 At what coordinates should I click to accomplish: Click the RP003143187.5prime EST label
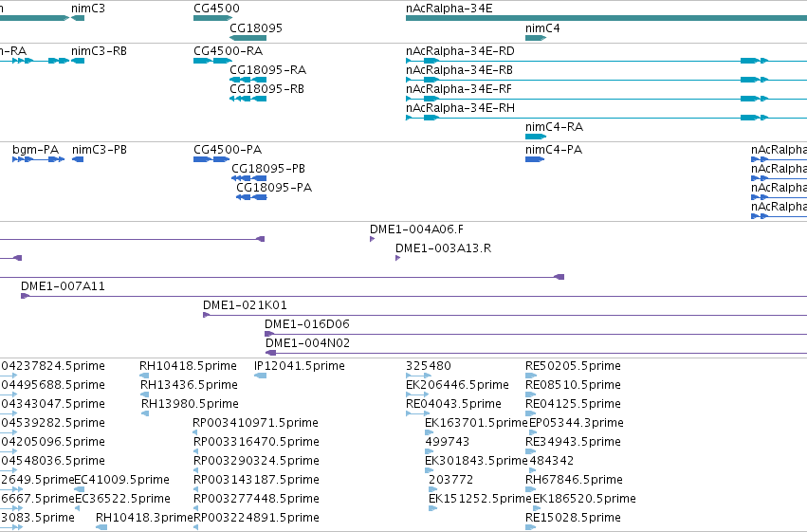pos(256,481)
